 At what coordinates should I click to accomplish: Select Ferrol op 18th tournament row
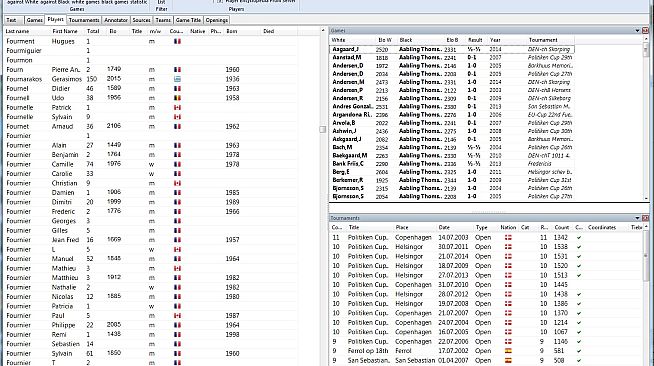click(x=486, y=351)
